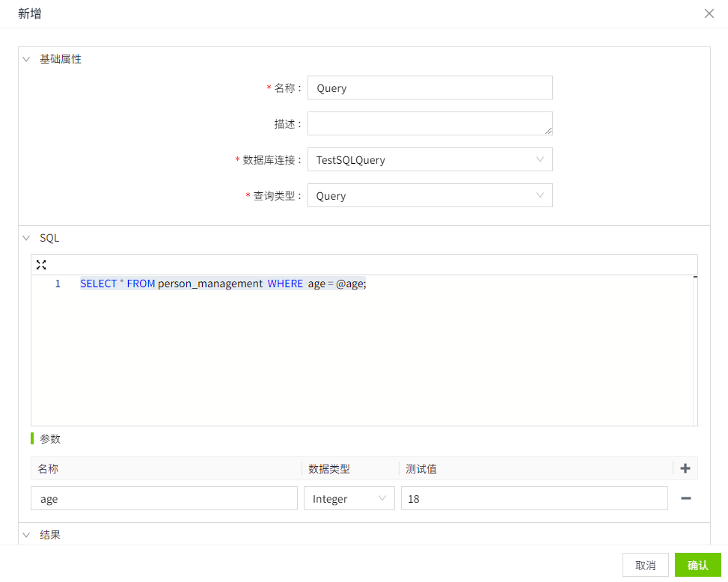Edit the test value field showing 18
The height and width of the screenshot is (582, 728).
pos(533,499)
